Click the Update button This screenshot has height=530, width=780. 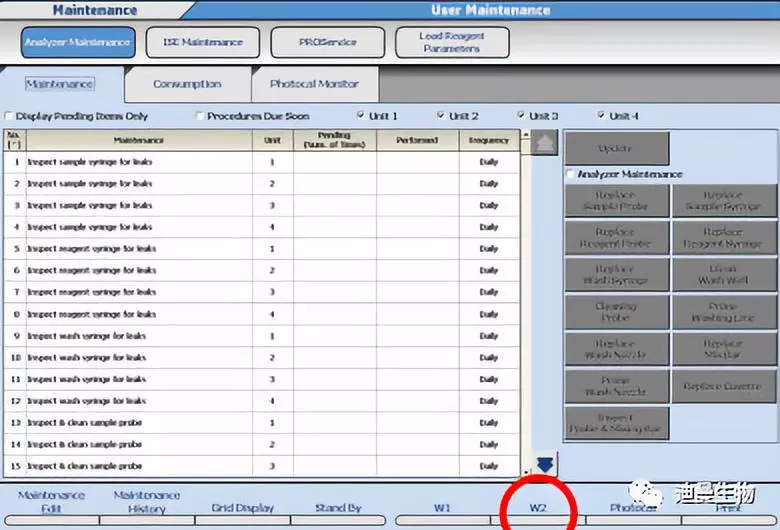[615, 149]
